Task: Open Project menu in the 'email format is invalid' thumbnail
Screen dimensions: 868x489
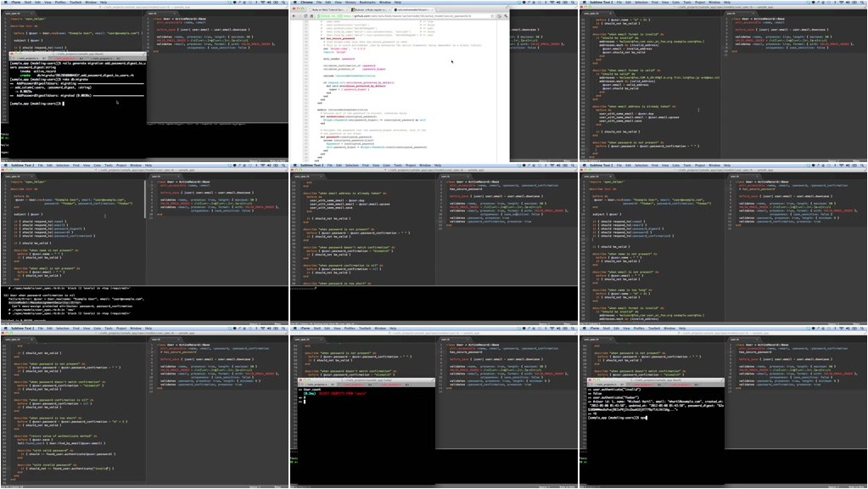Action: 700,3
